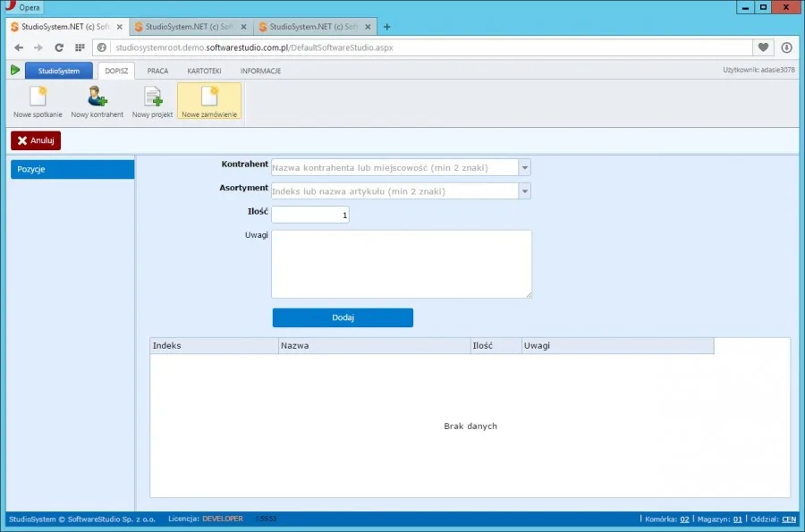Select Pozycje in the side panel

pyautogui.click(x=72, y=169)
